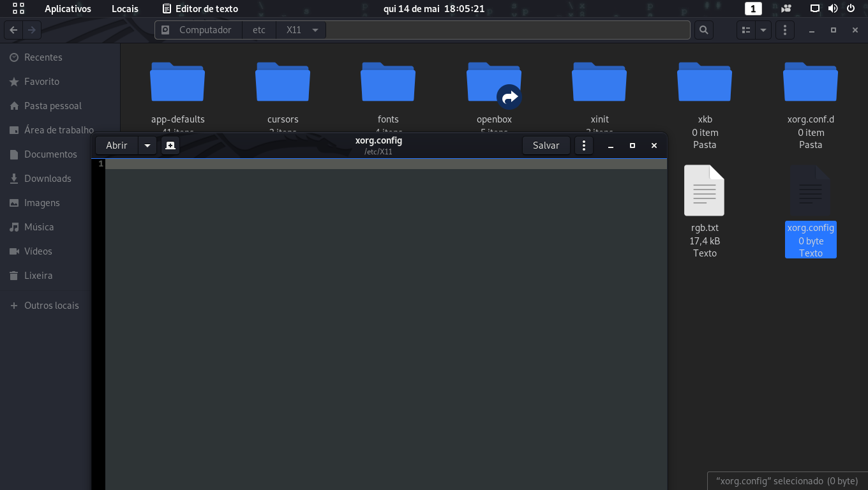Go back with the back arrow
The height and width of the screenshot is (490, 868).
pos(13,30)
